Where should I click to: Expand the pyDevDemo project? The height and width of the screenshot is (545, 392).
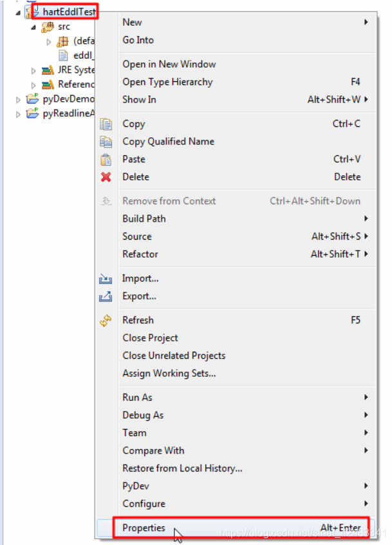(18, 100)
